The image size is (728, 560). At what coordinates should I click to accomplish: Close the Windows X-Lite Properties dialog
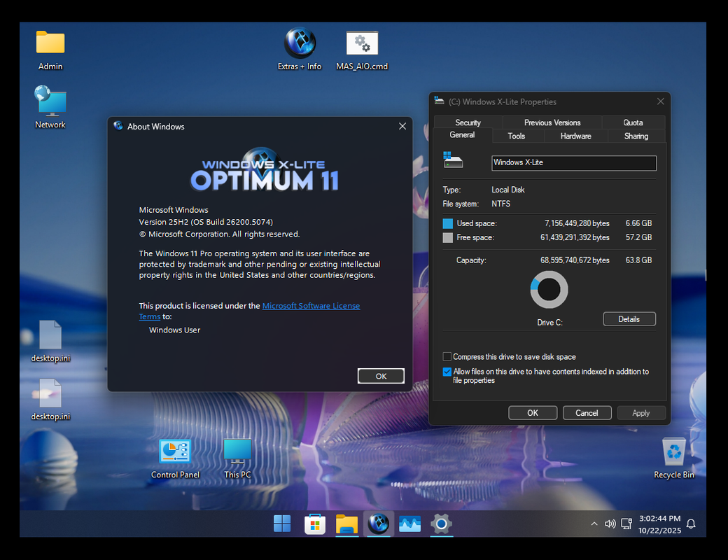tap(660, 101)
